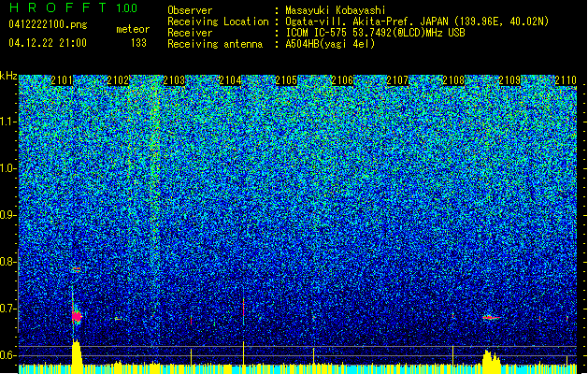Click the Receiver value ICOM IC-575 53.7492 MHz USB

376,33
